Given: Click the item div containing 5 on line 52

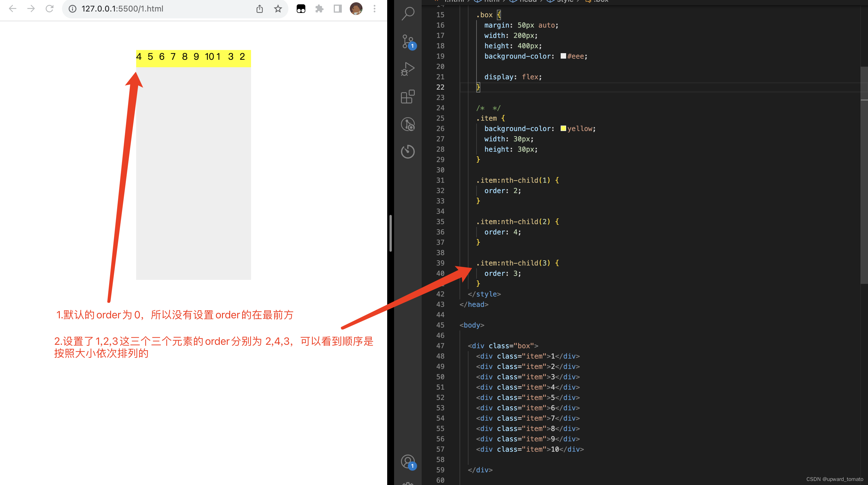Looking at the screenshot, I should pos(528,398).
